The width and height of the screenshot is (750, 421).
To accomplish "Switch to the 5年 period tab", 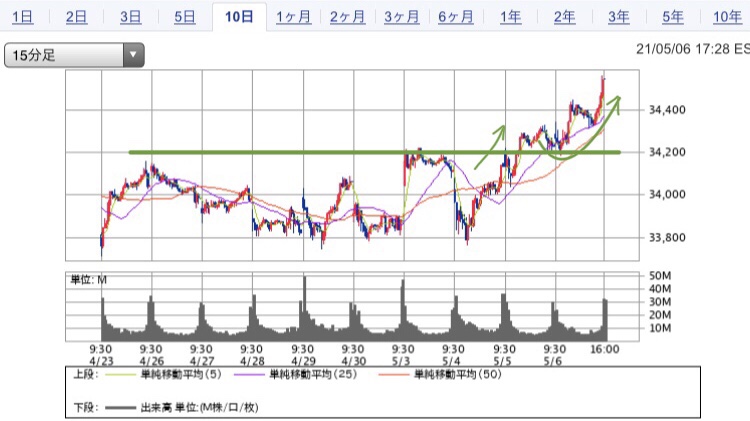I will click(x=673, y=17).
